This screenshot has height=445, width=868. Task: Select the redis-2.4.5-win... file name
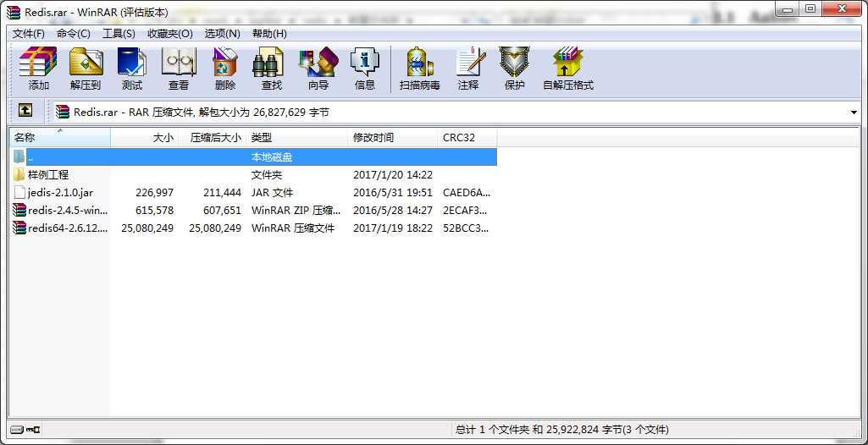pos(68,210)
